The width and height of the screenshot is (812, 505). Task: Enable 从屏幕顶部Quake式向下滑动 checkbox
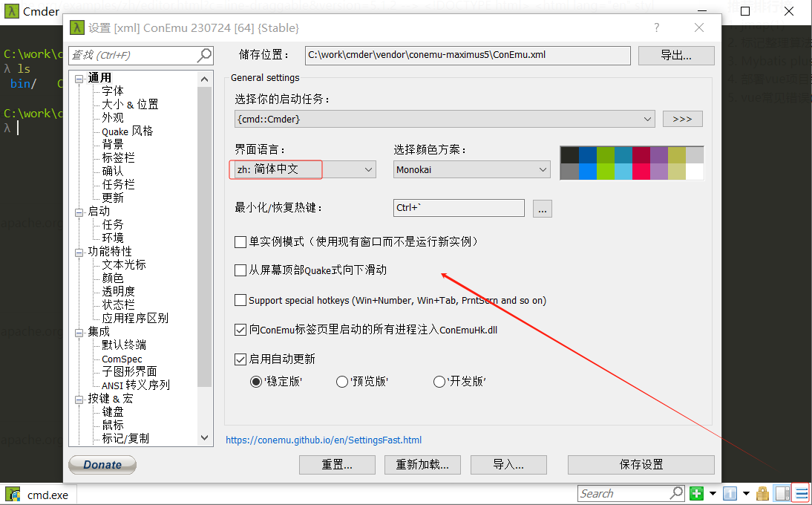[x=240, y=270]
